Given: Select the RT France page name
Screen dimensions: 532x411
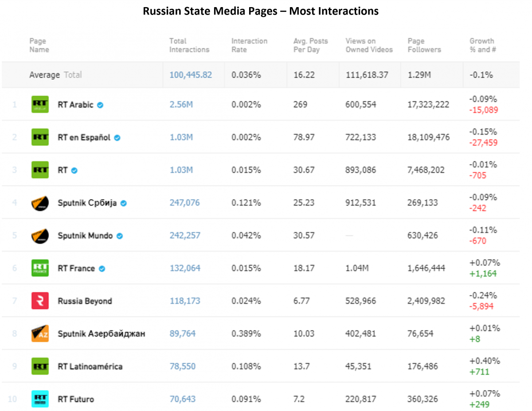Looking at the screenshot, I should 76,268.
